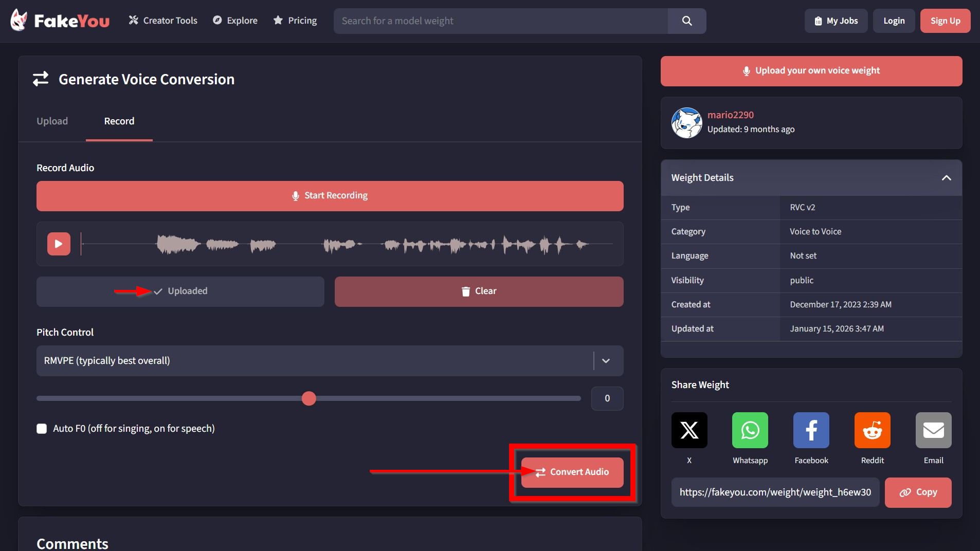The width and height of the screenshot is (980, 551).
Task: Start Recording audio
Action: (330, 196)
